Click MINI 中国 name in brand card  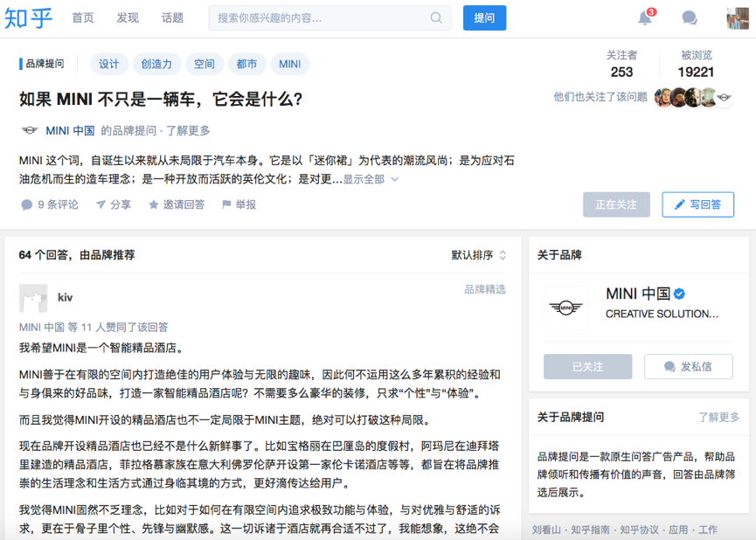638,294
